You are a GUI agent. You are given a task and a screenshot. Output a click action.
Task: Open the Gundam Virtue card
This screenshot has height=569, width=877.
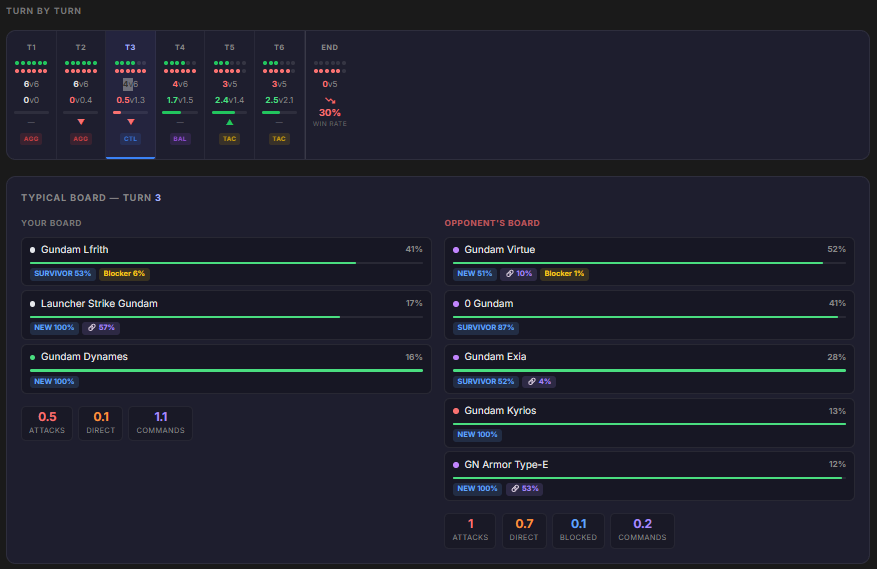pyautogui.click(x=649, y=261)
